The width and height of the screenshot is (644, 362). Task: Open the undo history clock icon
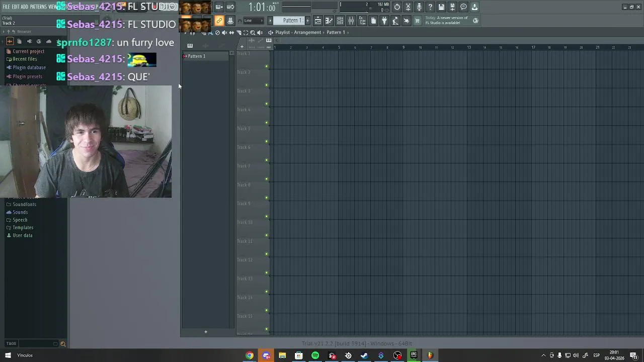[x=397, y=7]
